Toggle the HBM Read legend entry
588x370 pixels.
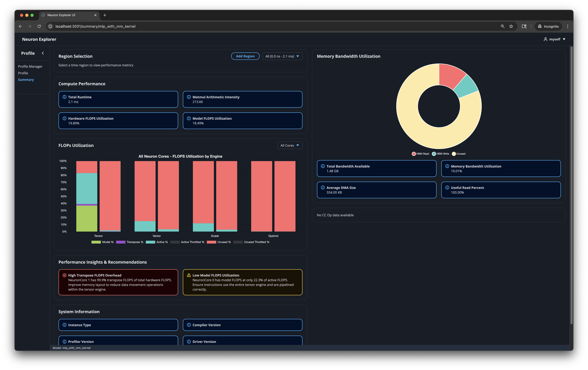pyautogui.click(x=420, y=154)
